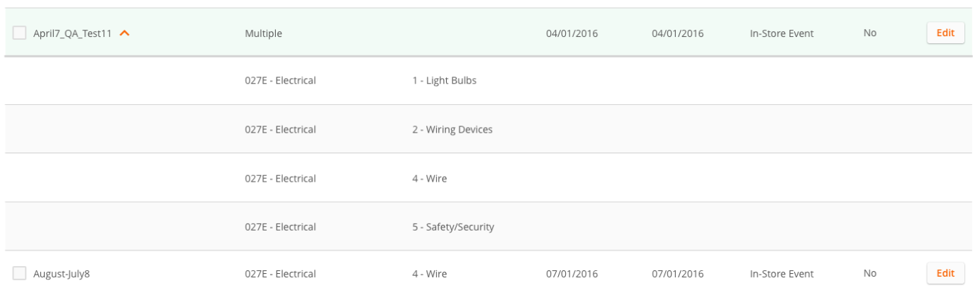
Task: Tick the August-July8 row checkbox
Action: [x=20, y=273]
